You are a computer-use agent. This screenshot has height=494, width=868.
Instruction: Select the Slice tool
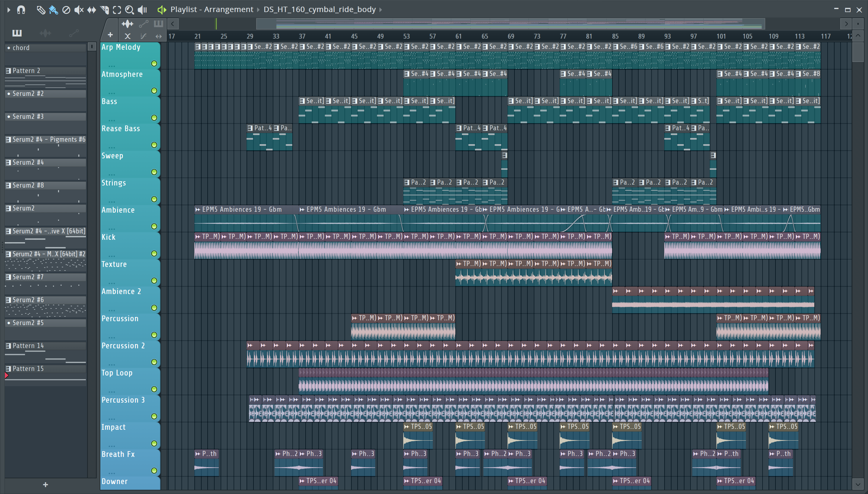[104, 10]
